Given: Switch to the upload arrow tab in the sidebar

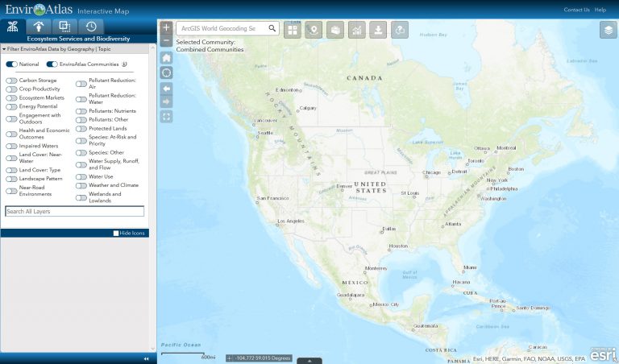Looking at the screenshot, I should [39, 26].
